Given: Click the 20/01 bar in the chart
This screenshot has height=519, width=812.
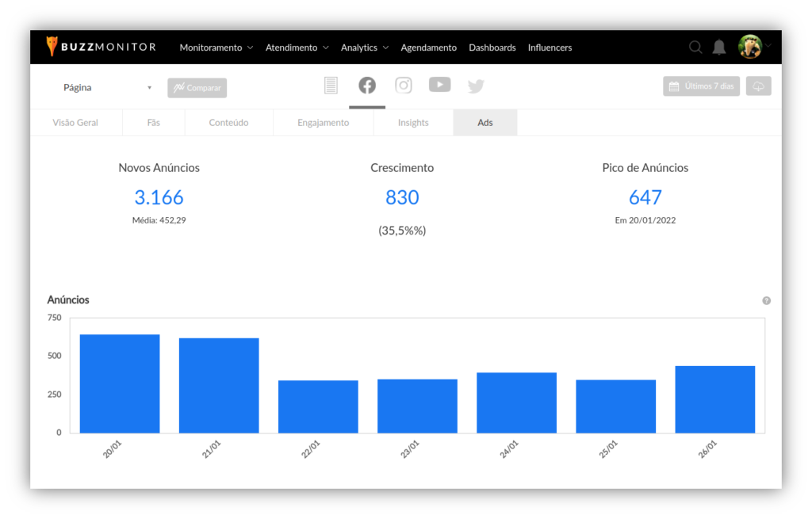Looking at the screenshot, I should point(120,384).
